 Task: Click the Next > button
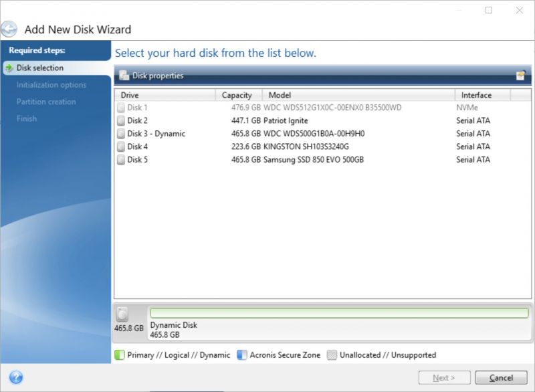(444, 378)
